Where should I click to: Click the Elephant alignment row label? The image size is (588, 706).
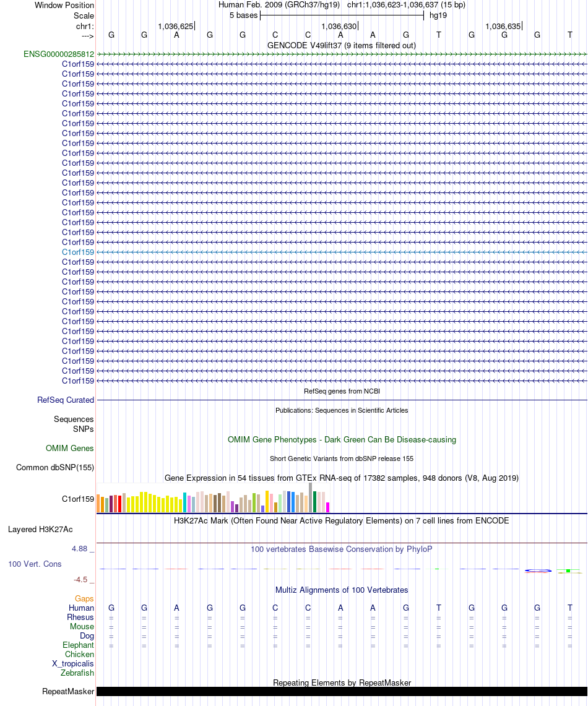(x=79, y=645)
